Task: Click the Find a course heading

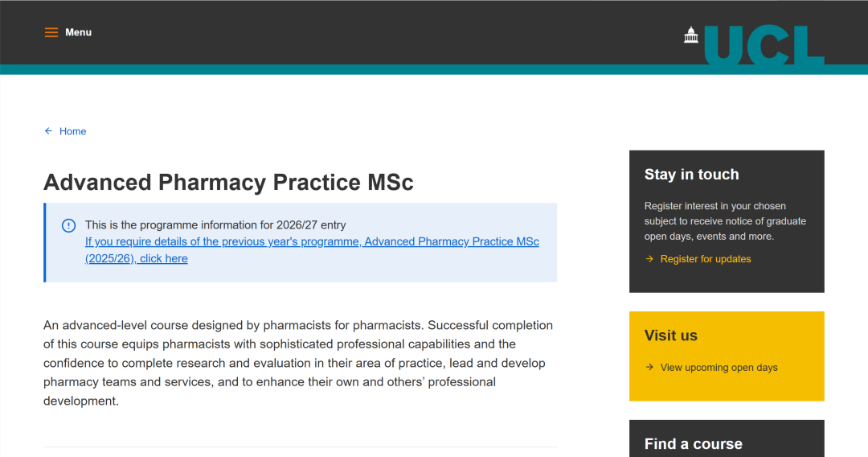Action: click(x=693, y=443)
